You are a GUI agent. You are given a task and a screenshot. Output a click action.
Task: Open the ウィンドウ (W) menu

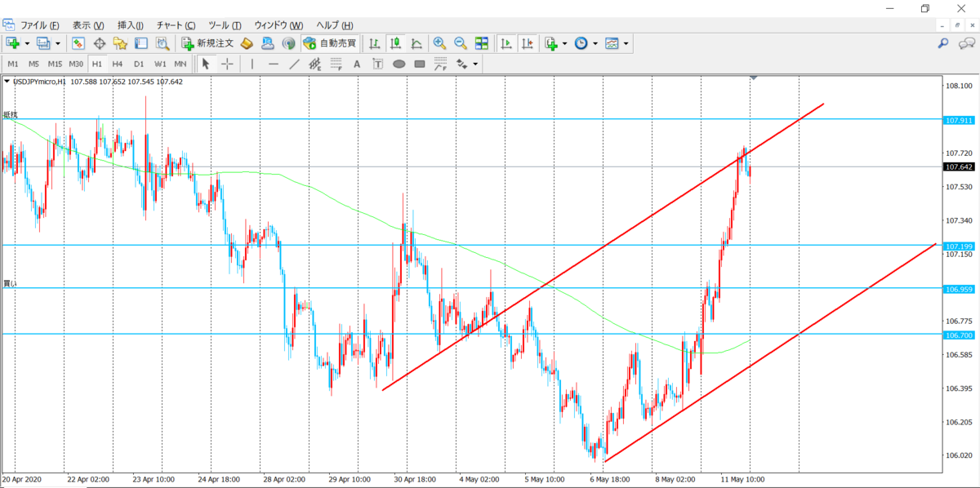[278, 25]
